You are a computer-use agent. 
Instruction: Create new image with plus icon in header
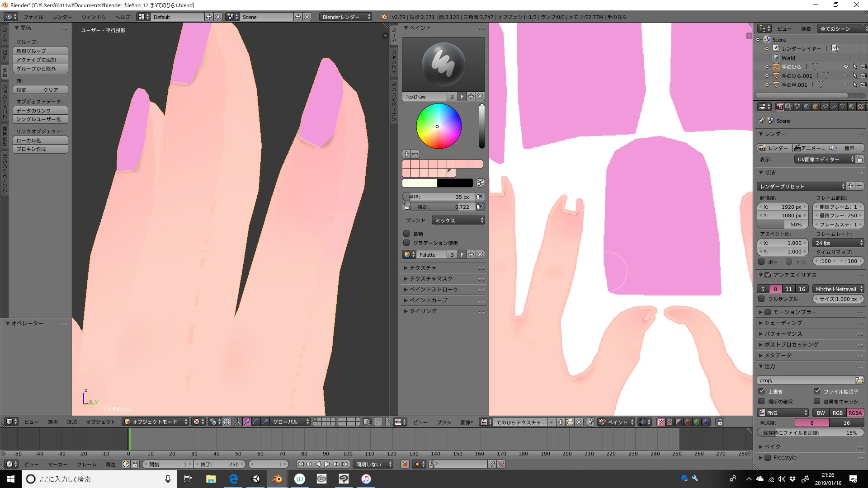click(x=561, y=422)
